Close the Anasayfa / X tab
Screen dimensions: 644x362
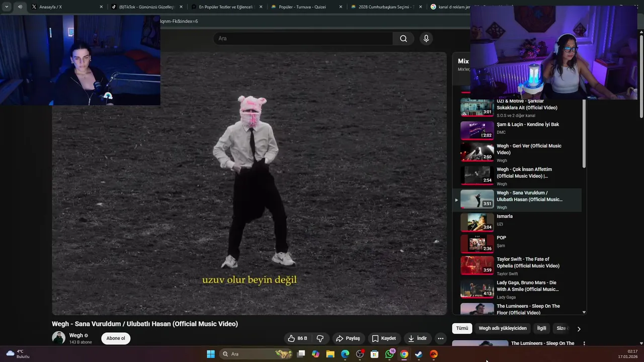click(x=101, y=7)
